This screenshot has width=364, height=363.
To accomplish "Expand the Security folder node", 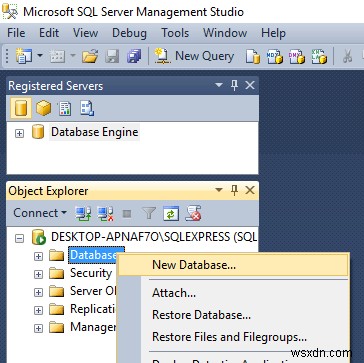I will coord(39,274).
